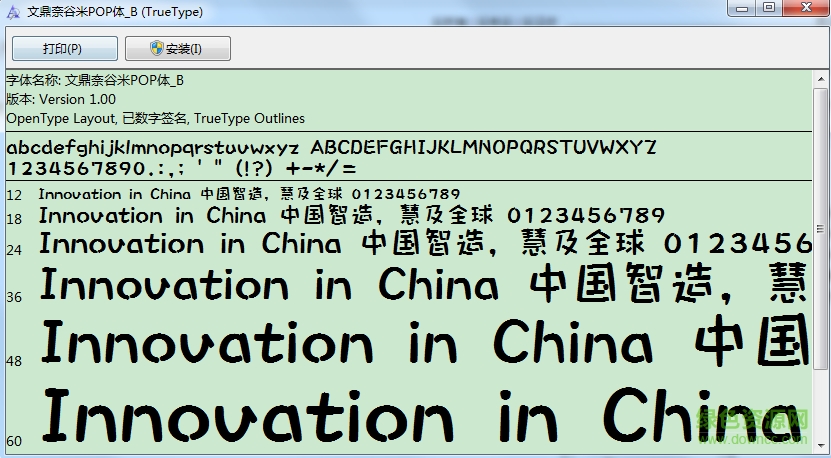Click the 48-point Innovation in China sample
The width and height of the screenshot is (831, 458).
426,340
